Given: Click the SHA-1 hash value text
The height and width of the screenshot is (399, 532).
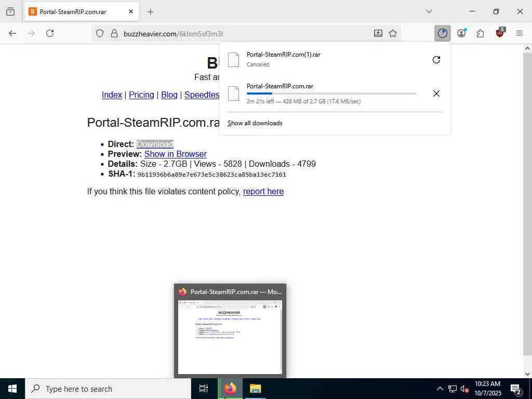Looking at the screenshot, I should tap(212, 175).
